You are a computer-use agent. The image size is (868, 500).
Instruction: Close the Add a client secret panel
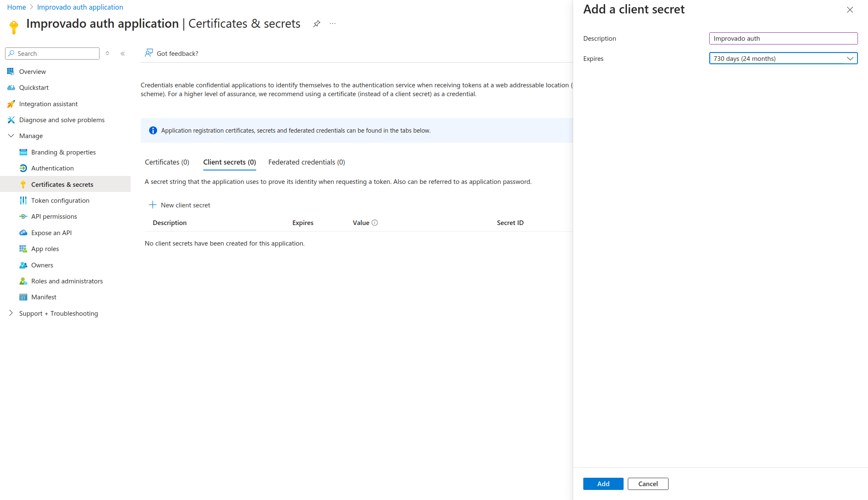click(850, 10)
